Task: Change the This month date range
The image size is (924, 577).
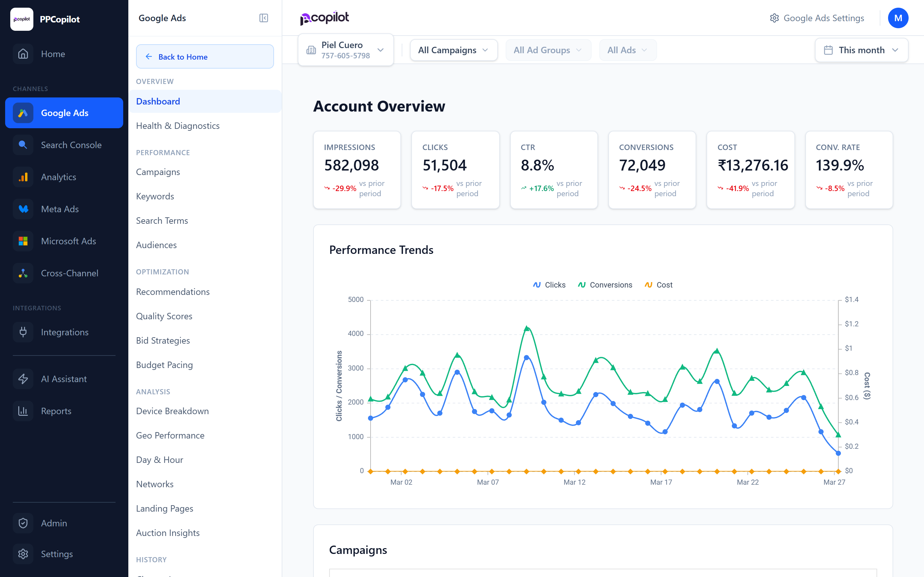Action: coord(861,50)
